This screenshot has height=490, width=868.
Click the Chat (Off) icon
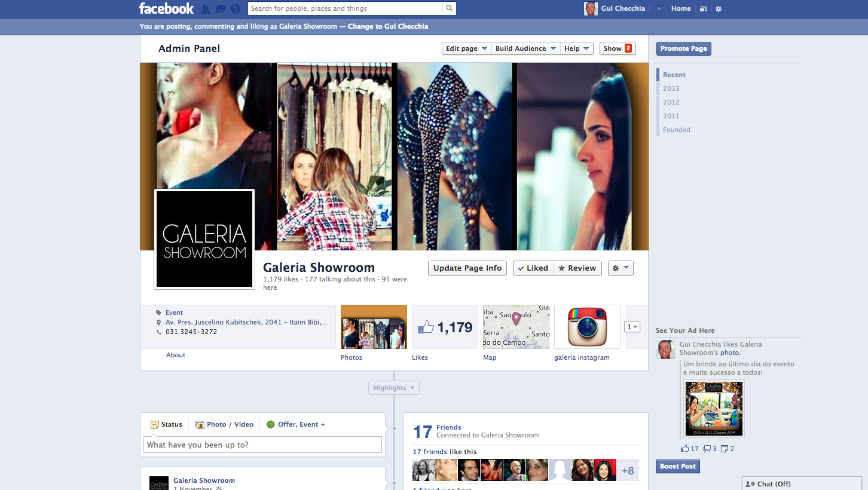(x=750, y=484)
